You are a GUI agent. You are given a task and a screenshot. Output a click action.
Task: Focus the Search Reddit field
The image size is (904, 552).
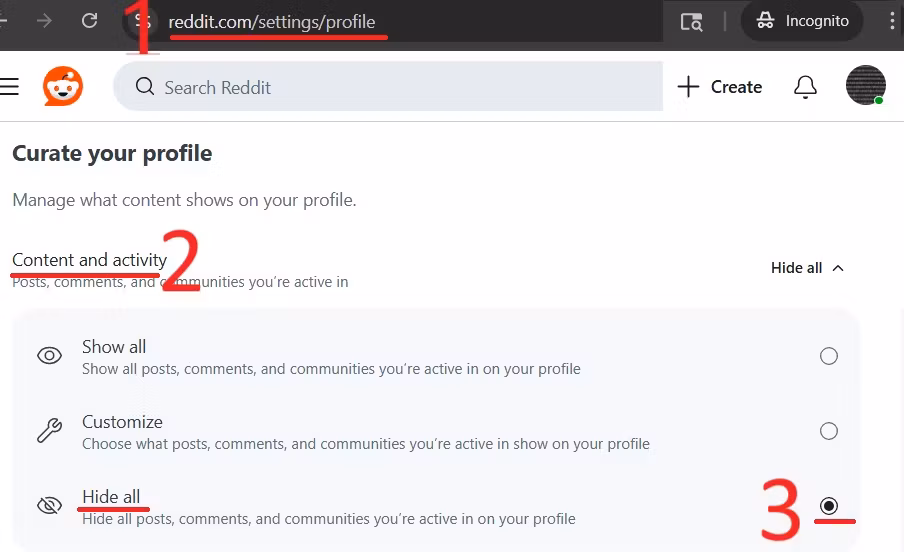[389, 87]
